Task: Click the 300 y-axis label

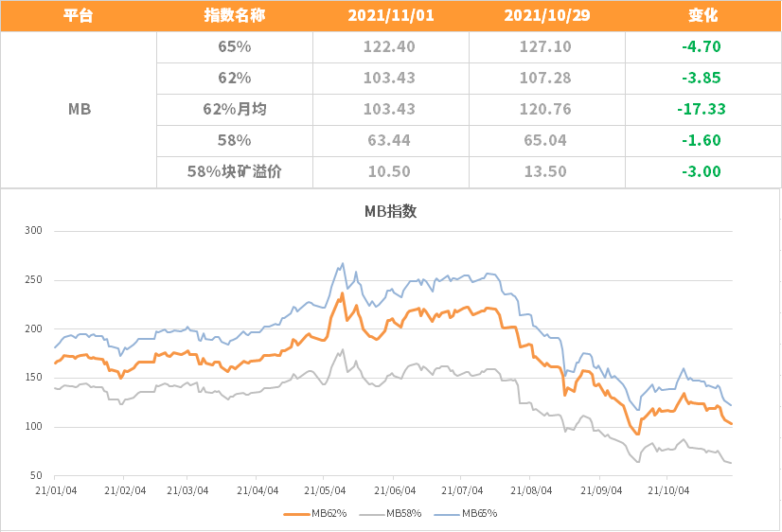Action: coord(33,230)
